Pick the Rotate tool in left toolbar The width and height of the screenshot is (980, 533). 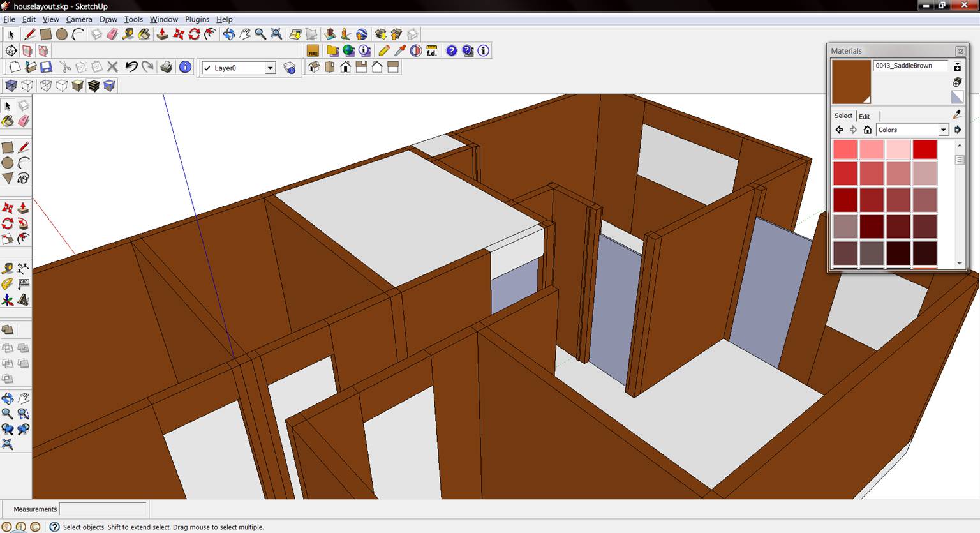8,224
